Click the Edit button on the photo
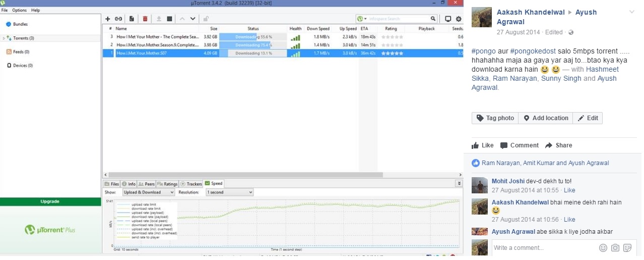 tap(588, 118)
